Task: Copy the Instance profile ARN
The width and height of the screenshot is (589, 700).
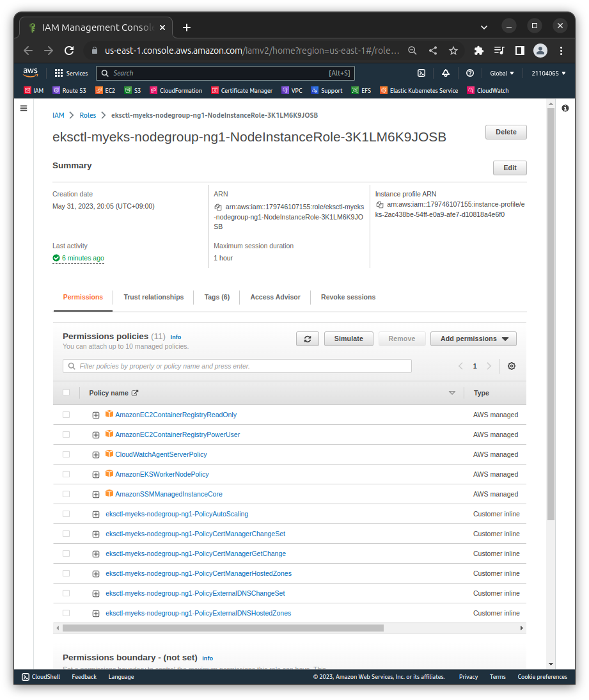Action: pyautogui.click(x=379, y=205)
